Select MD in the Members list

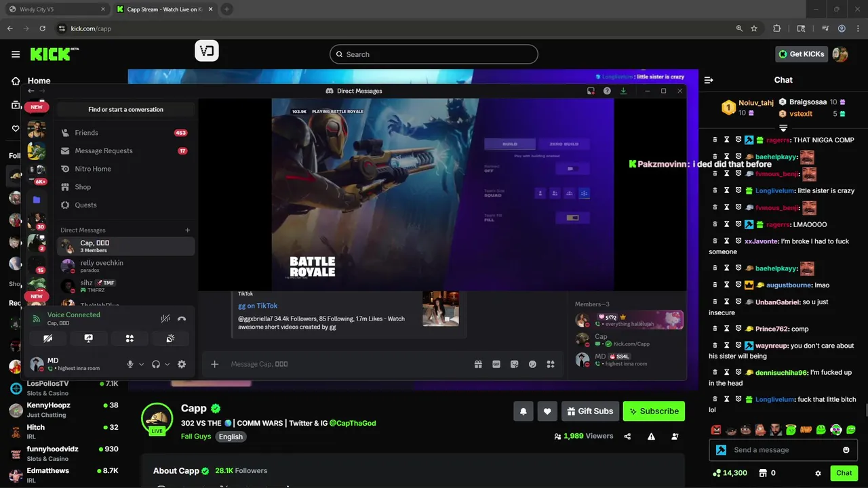629,359
